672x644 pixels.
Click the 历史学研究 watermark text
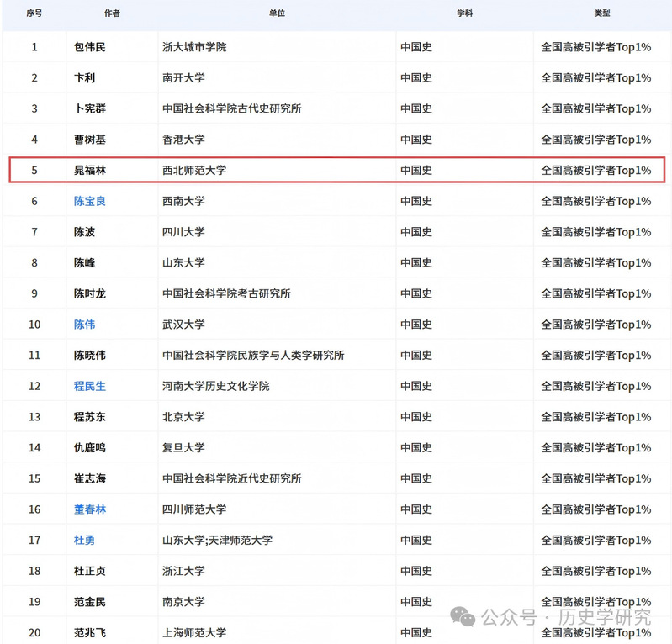[608, 617]
